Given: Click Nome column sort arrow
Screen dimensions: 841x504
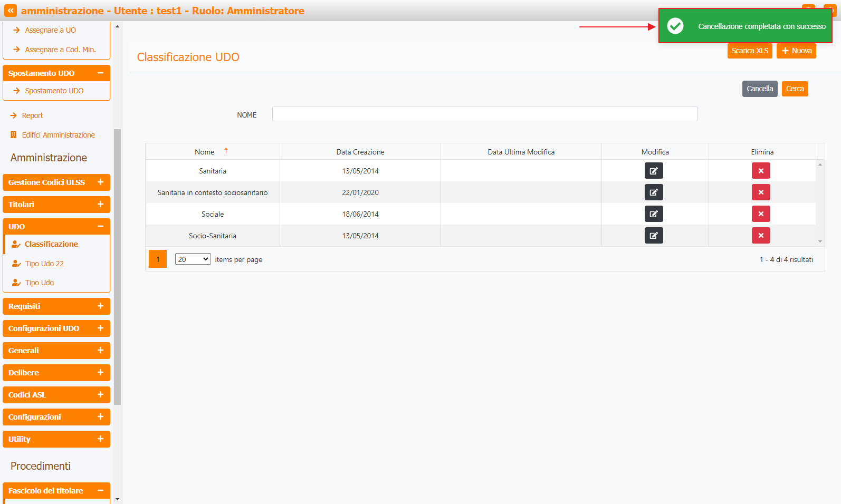Looking at the screenshot, I should pyautogui.click(x=226, y=151).
